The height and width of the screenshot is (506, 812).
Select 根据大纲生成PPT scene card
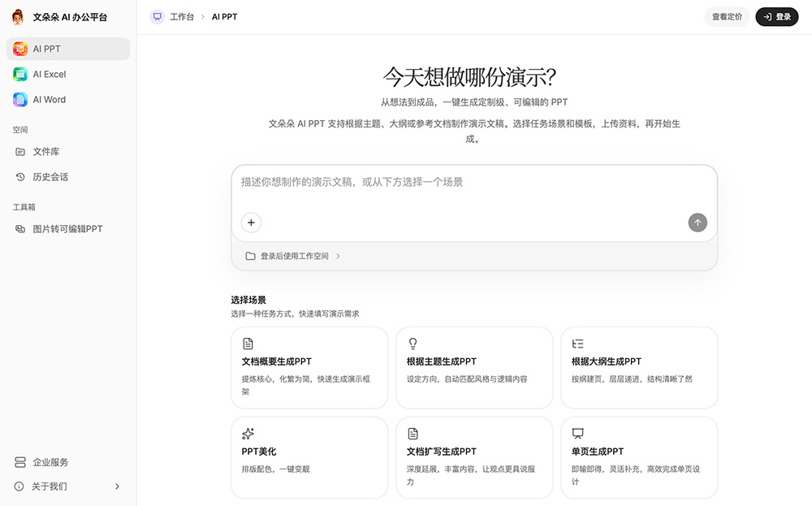tap(640, 368)
